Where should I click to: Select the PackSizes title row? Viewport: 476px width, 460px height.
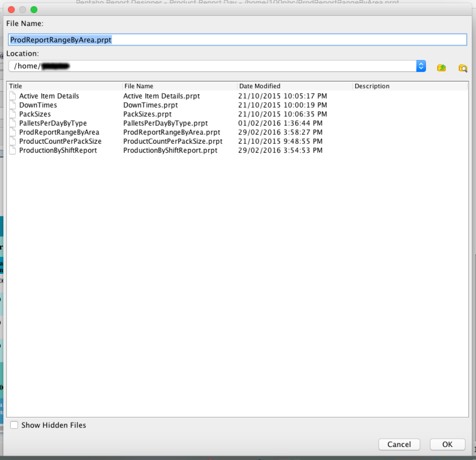(x=35, y=114)
